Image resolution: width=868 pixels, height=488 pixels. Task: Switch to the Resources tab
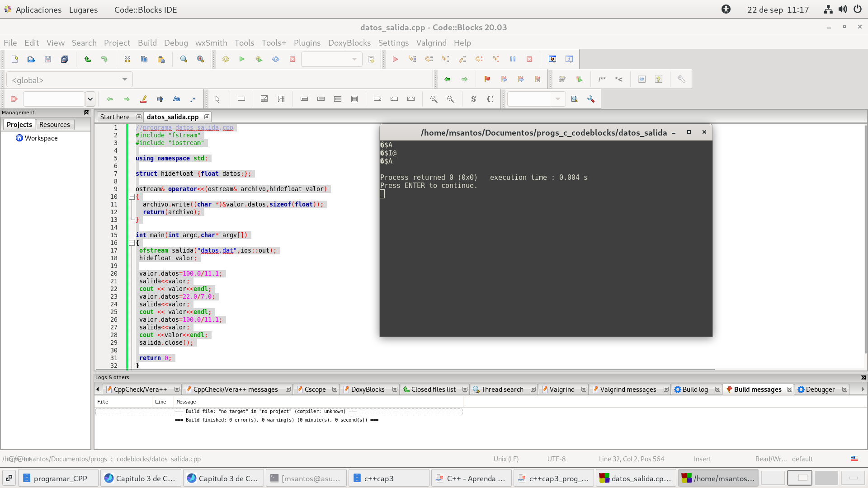pos(54,125)
